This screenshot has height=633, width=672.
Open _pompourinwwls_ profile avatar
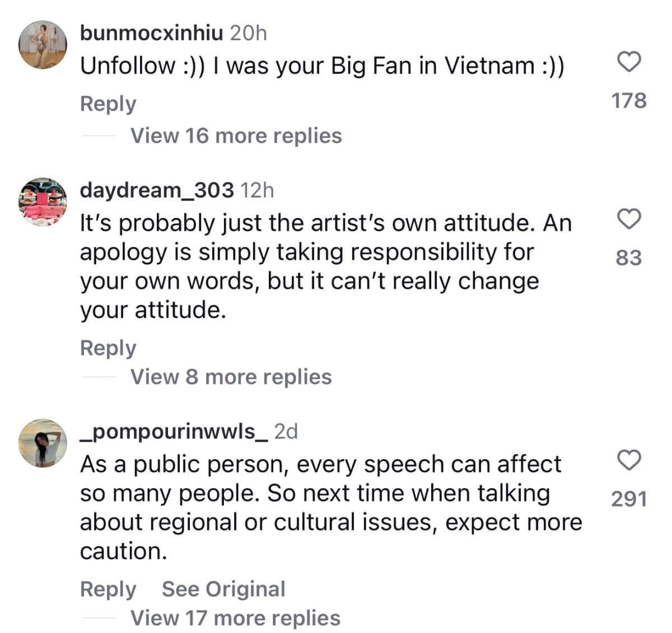[43, 443]
